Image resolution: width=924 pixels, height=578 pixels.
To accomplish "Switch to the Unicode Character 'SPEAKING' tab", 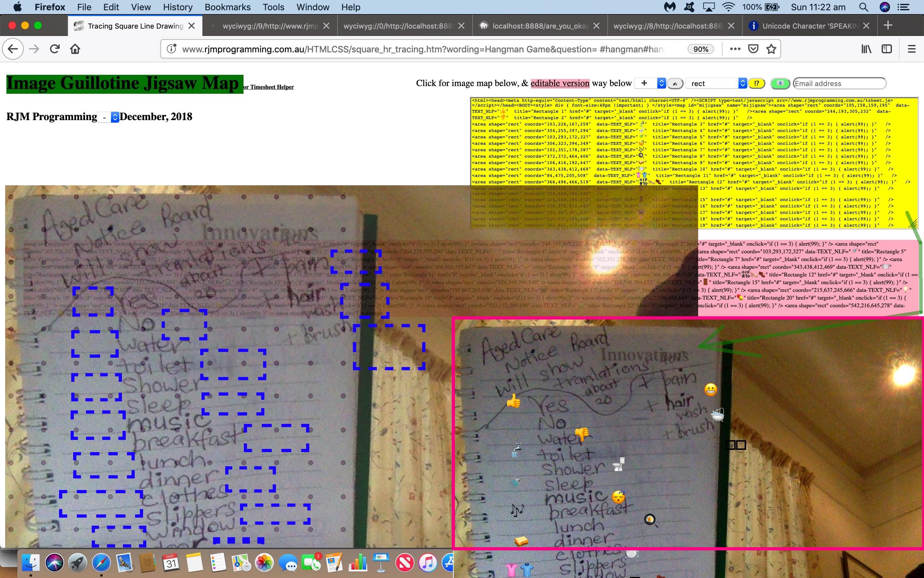I will (810, 26).
